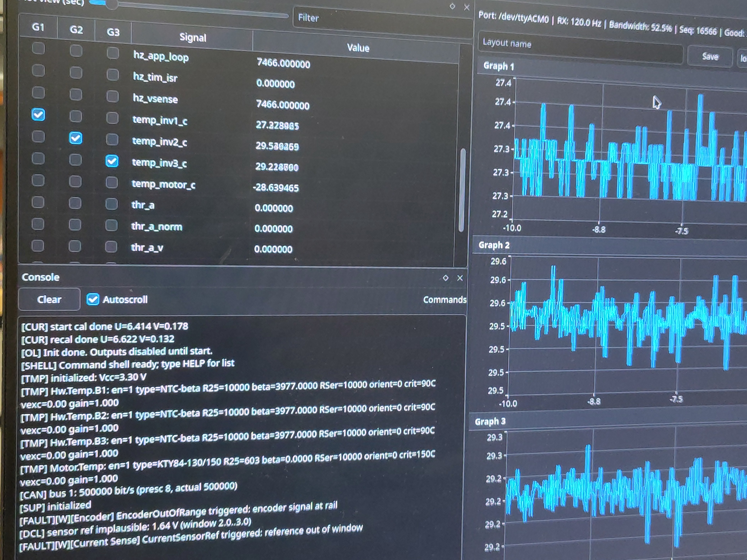Click the EncoderOutOfRange fault console line

click(x=178, y=514)
